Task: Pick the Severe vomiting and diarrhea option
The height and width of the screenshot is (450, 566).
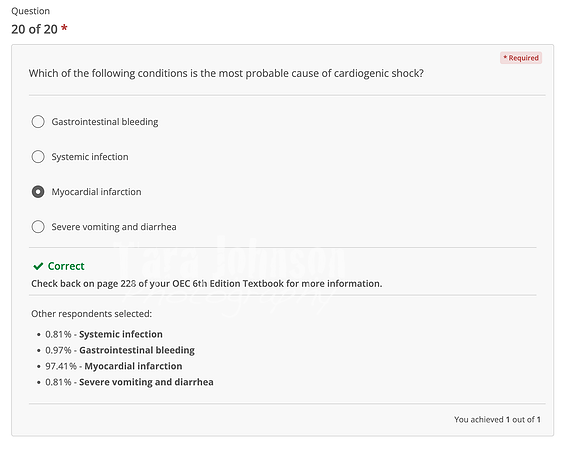Action: [38, 227]
